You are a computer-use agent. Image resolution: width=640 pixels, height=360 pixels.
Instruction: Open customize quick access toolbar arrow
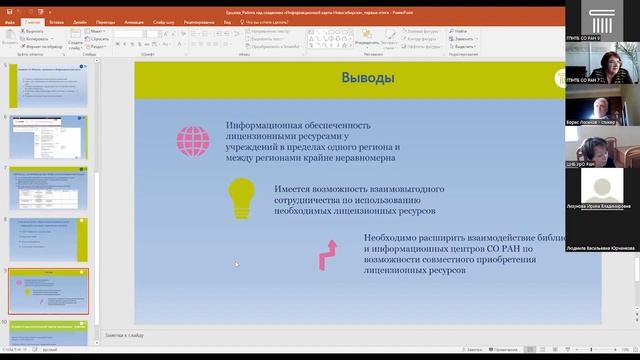50,12
